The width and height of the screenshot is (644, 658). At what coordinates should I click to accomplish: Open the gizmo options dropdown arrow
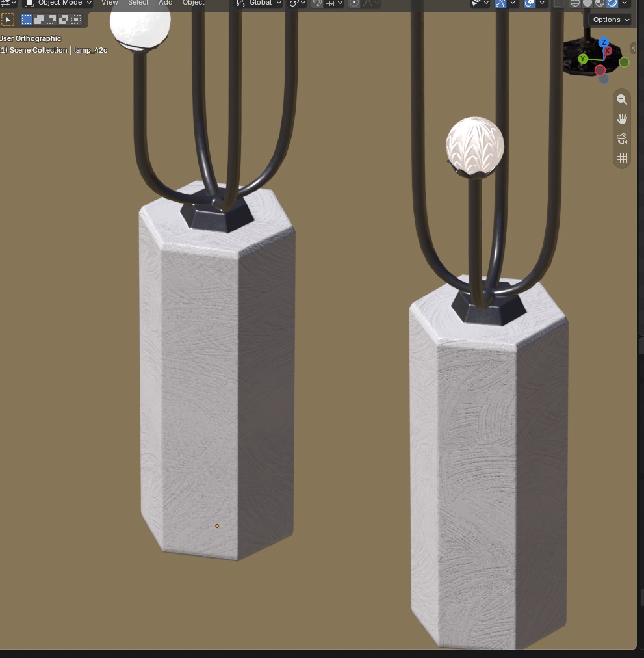coord(512,3)
